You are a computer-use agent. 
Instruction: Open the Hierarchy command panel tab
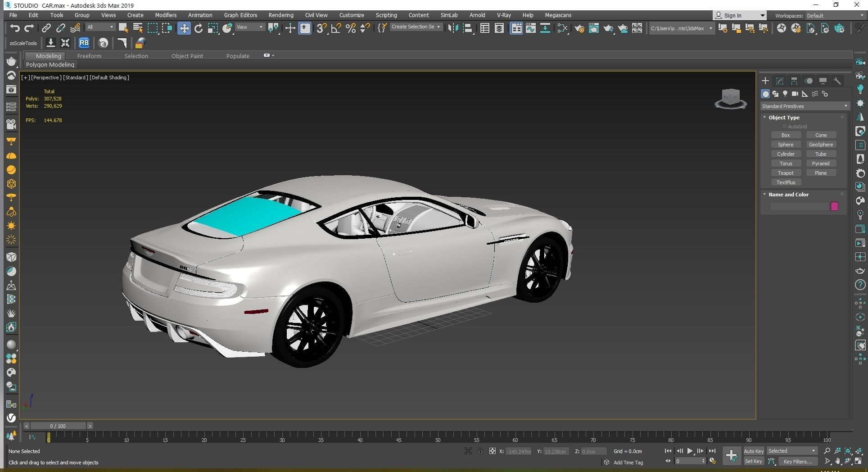(794, 81)
